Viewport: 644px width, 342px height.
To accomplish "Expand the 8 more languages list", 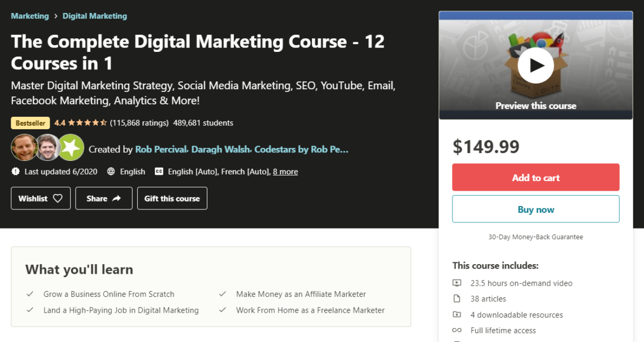I will 285,171.
